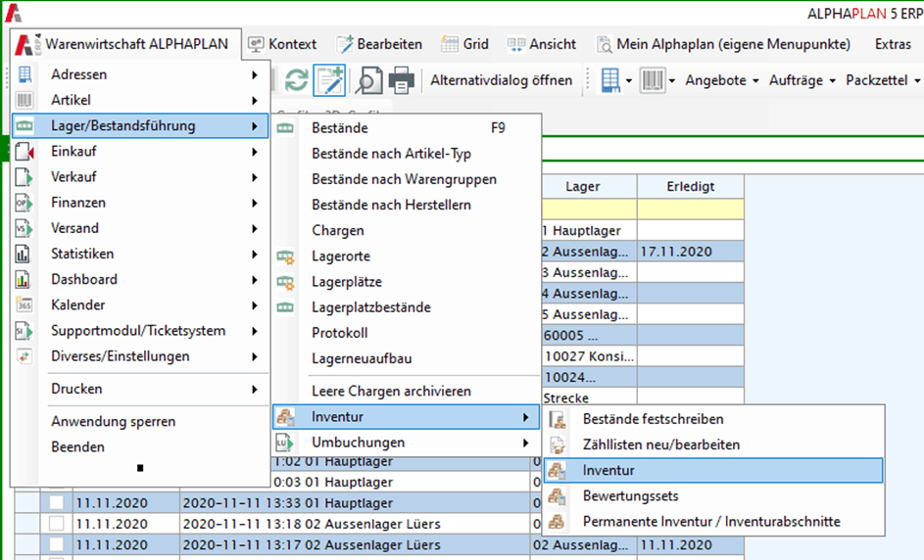Viewport: 924px width, 560px height.
Task: Select Permanente Inventur / Inventurabschnitte
Action: (x=713, y=522)
